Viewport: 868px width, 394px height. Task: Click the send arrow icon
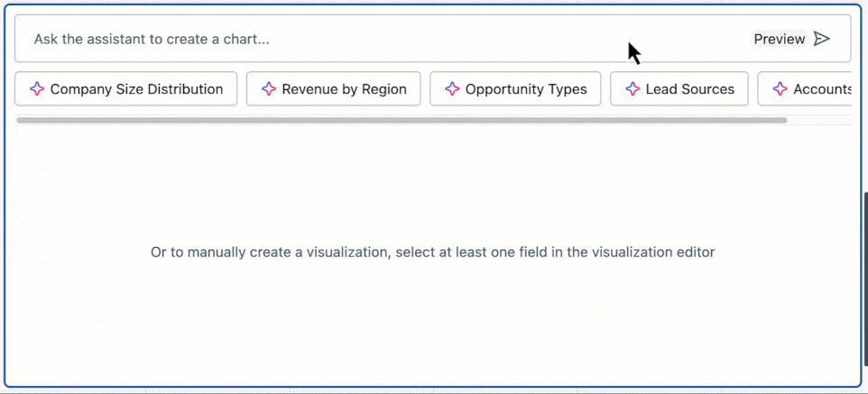point(821,39)
